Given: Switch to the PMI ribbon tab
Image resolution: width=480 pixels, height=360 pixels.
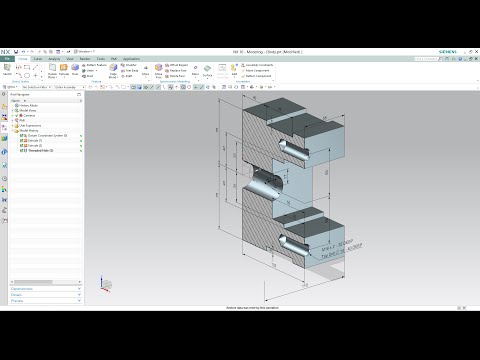Looking at the screenshot, I should [114, 59].
